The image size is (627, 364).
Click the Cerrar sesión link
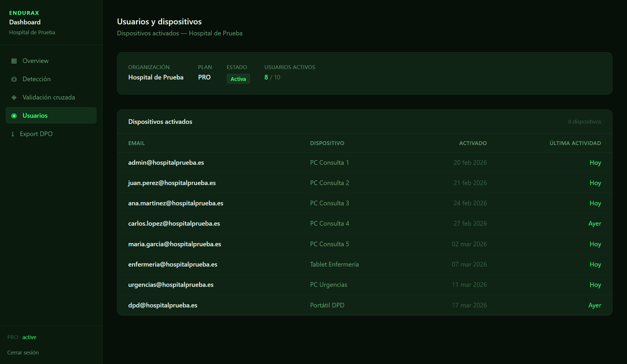[23, 352]
